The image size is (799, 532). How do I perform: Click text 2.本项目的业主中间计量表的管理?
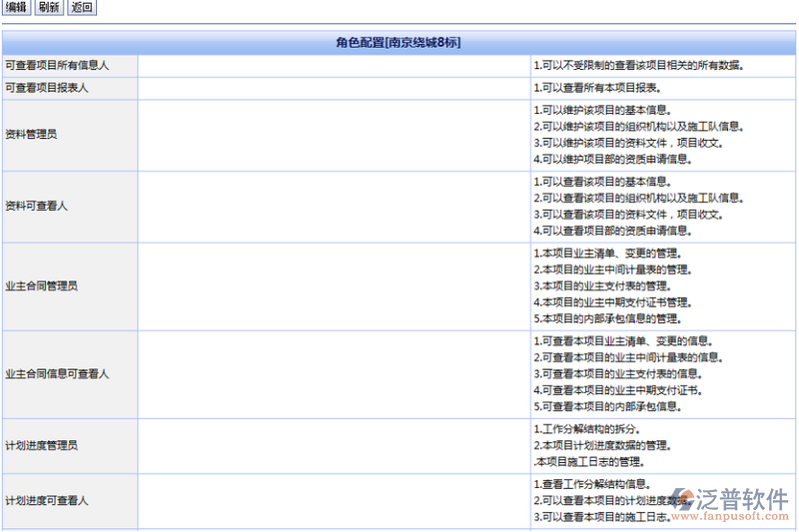[613, 269]
